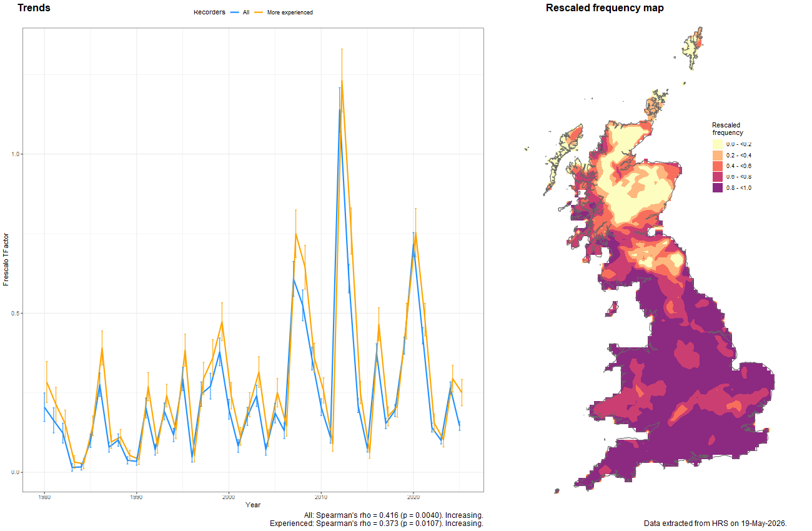Click the 1980 x-axis tick label

click(44, 497)
